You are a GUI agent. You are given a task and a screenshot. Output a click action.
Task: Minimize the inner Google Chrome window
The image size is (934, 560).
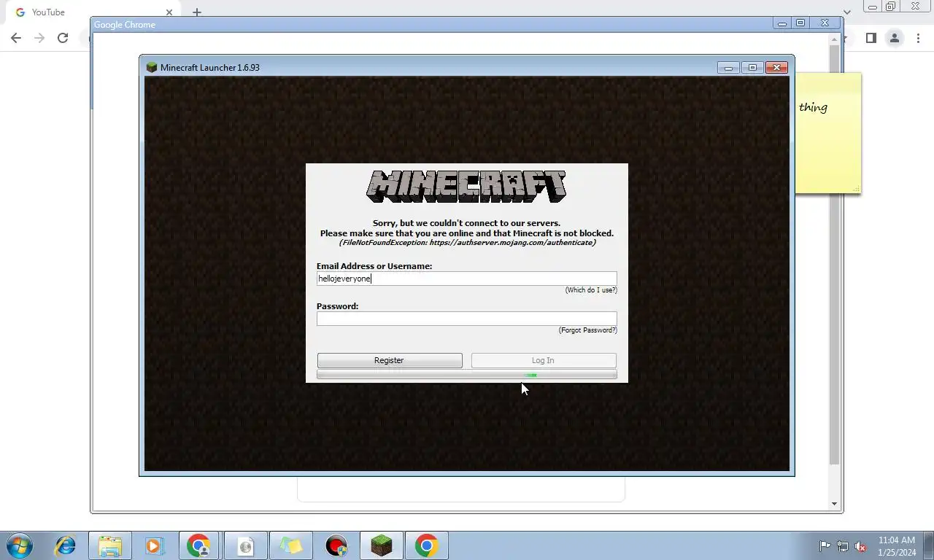pyautogui.click(x=782, y=23)
